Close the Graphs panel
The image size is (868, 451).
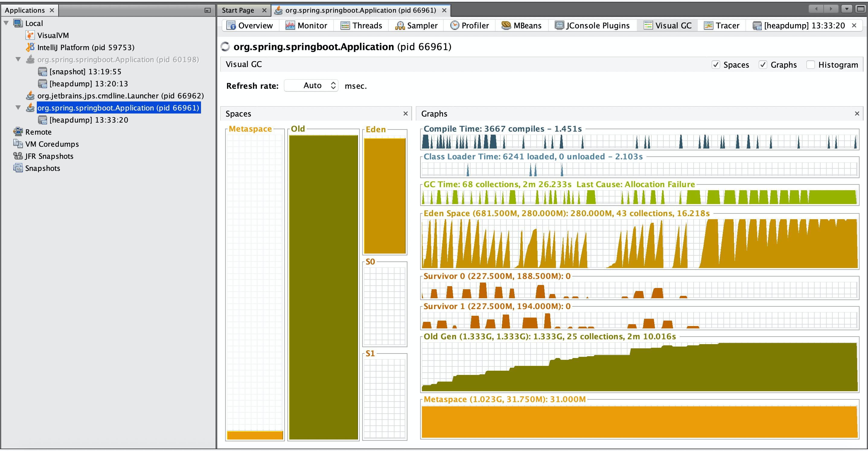pos(857,114)
